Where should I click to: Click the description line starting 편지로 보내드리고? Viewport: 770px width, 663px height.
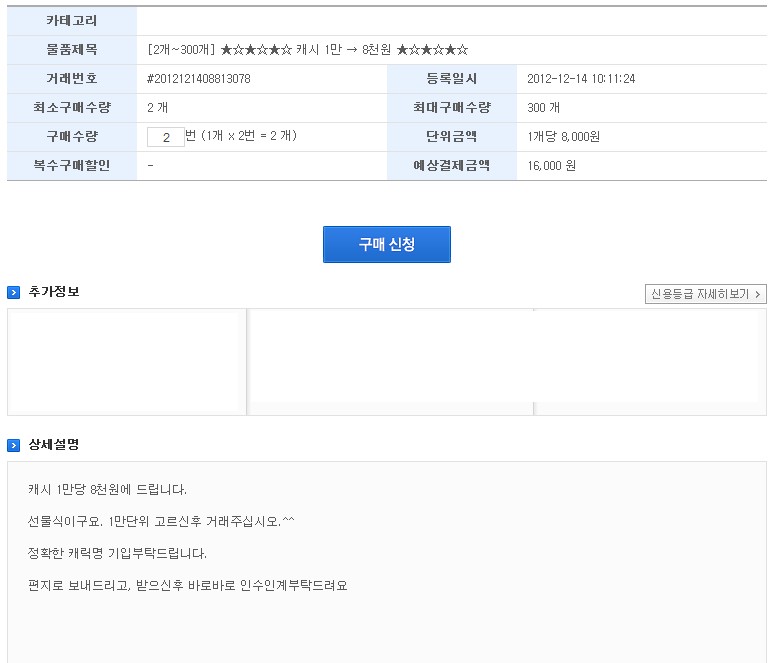pyautogui.click(x=188, y=585)
